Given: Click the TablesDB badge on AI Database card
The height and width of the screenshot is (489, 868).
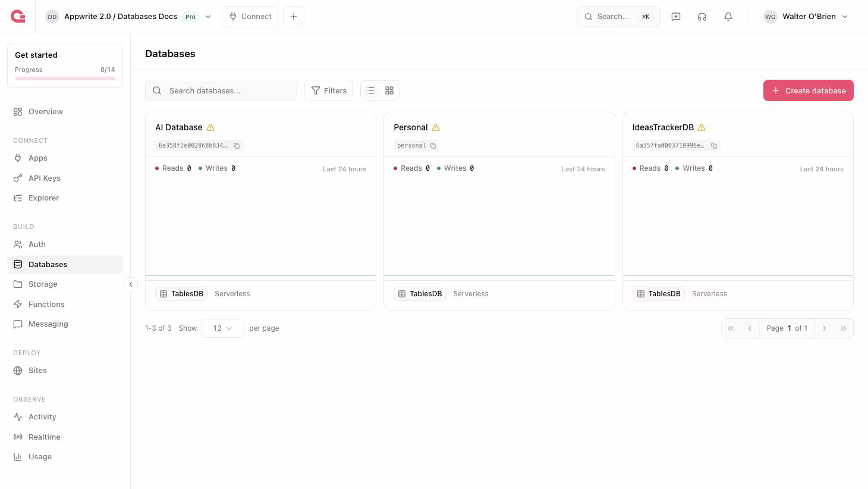Looking at the screenshot, I should [181, 294].
